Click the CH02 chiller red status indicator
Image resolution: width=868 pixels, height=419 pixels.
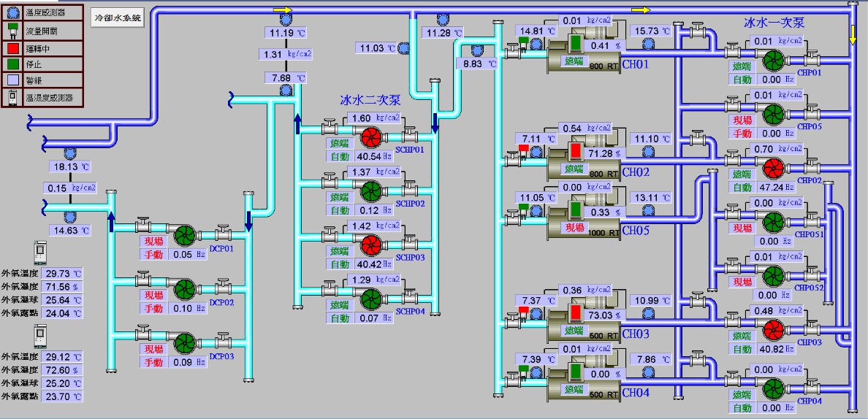(576, 150)
